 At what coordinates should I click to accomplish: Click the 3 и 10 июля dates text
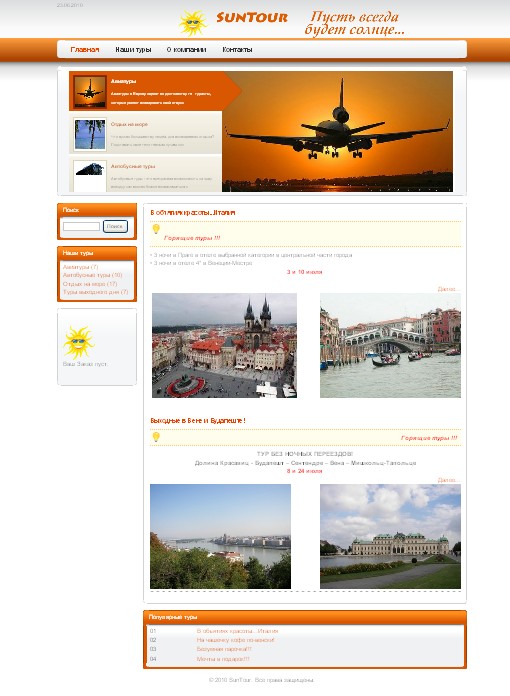pyautogui.click(x=304, y=272)
